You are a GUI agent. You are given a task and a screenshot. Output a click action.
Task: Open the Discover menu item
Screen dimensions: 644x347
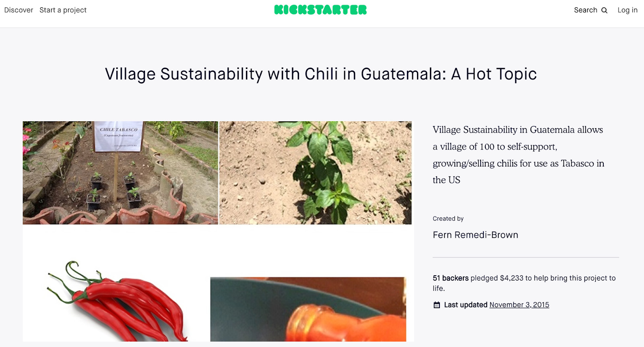19,10
